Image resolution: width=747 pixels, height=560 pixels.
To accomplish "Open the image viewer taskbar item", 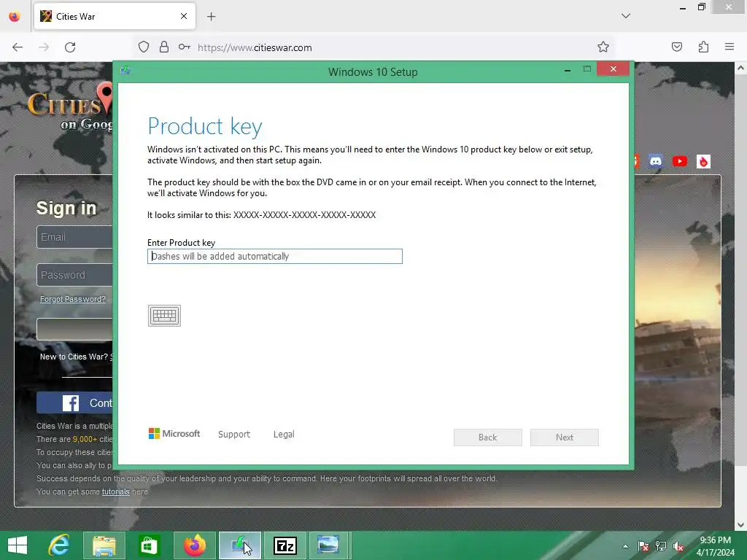I will pos(329,545).
